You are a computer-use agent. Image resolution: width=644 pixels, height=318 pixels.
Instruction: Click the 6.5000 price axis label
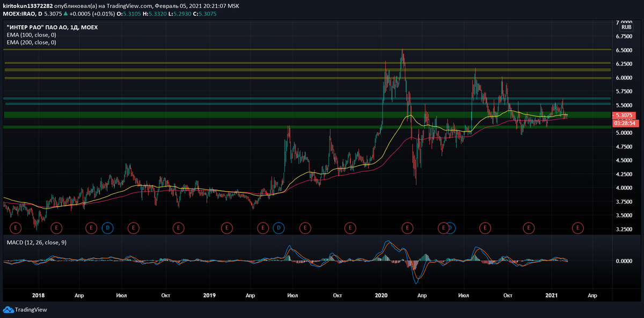(624, 50)
